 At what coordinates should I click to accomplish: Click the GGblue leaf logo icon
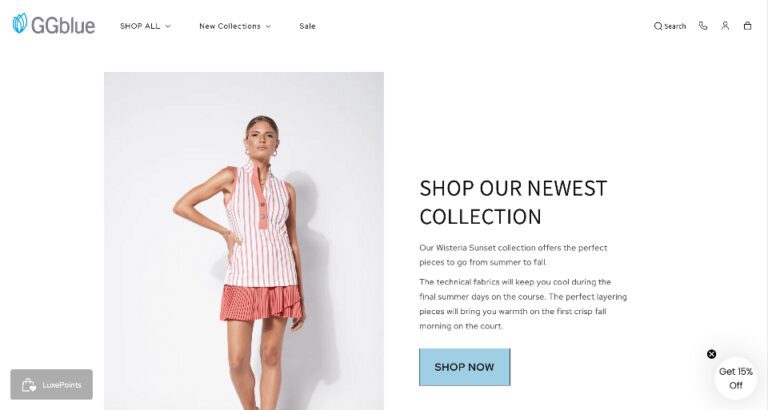pos(20,24)
